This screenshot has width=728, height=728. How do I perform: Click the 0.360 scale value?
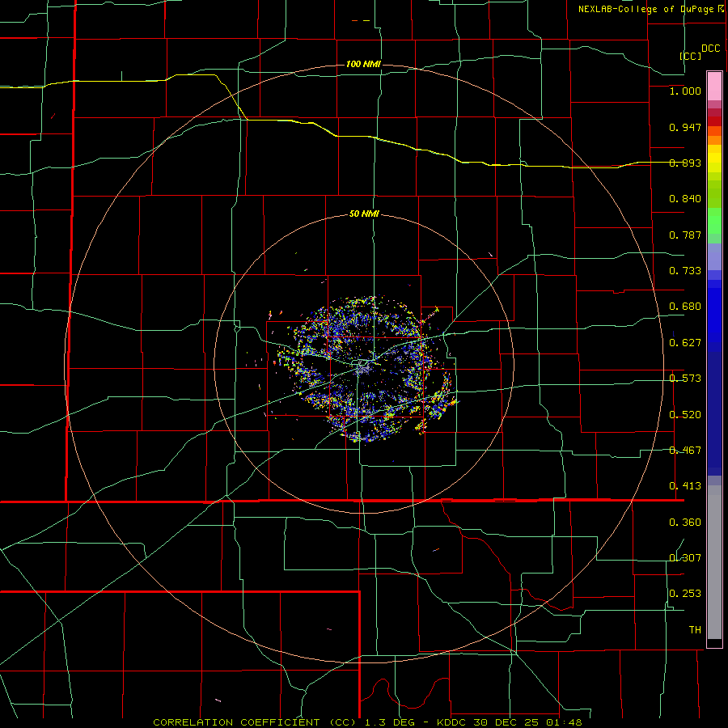[685, 523]
